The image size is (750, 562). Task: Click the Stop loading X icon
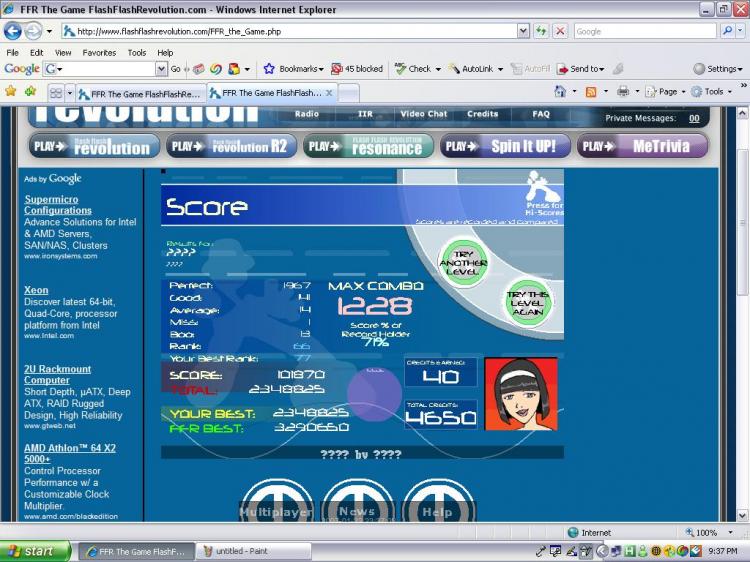pyautogui.click(x=560, y=31)
